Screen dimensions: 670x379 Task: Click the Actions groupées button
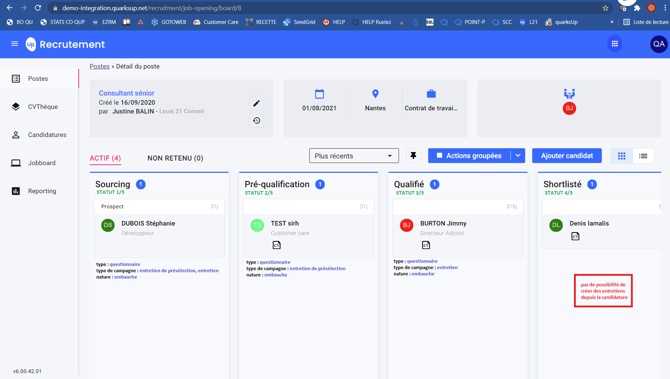click(469, 156)
